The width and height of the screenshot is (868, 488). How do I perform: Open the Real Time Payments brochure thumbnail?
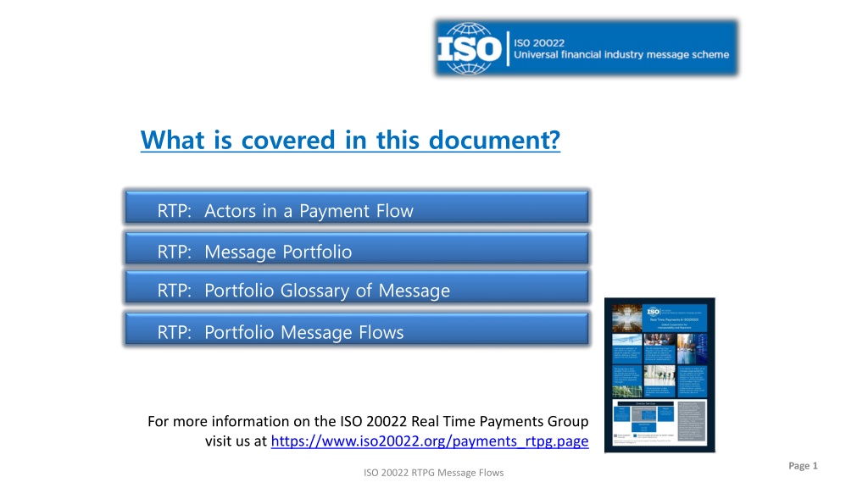pos(659,375)
